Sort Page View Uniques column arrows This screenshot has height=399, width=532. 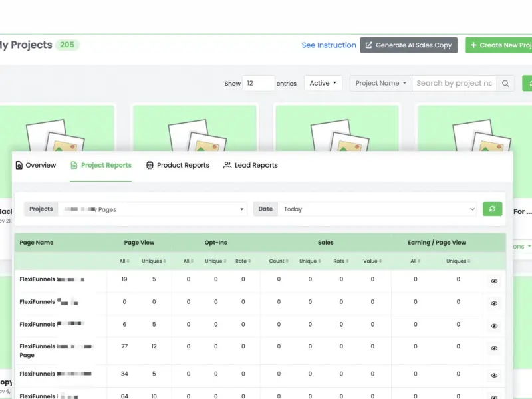pos(164,261)
